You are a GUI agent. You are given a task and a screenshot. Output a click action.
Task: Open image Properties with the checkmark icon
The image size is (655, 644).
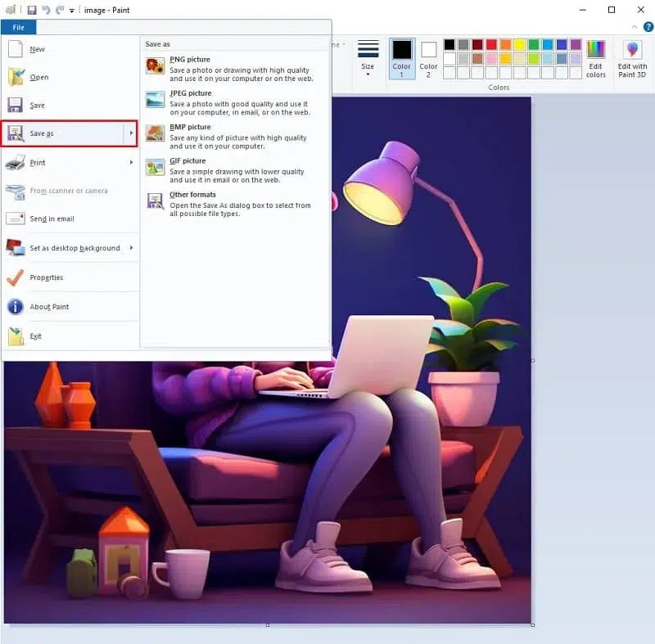coord(70,277)
